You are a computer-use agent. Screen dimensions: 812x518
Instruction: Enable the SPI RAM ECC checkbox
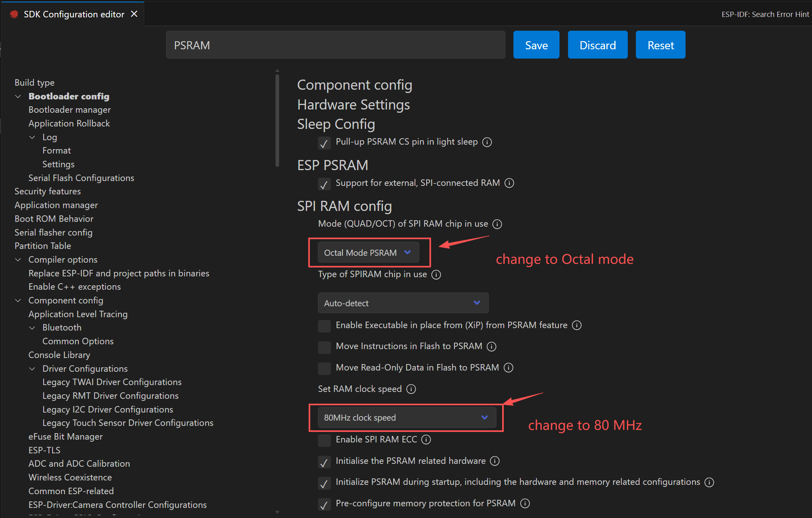(324, 440)
